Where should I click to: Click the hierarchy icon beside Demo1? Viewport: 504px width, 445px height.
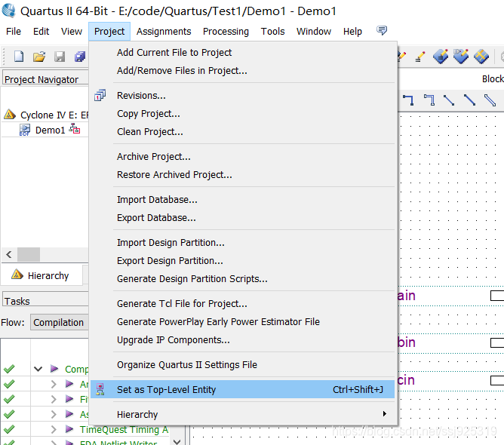pos(75,128)
